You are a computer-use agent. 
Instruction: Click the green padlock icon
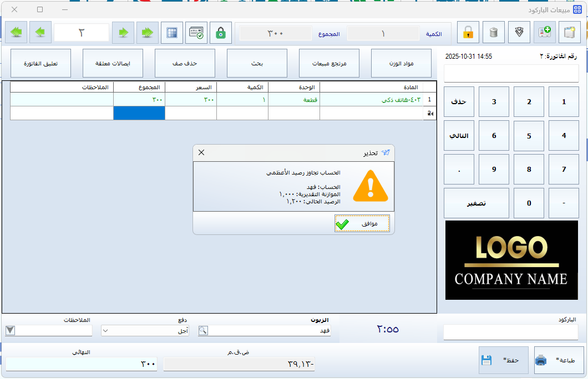coord(221,33)
